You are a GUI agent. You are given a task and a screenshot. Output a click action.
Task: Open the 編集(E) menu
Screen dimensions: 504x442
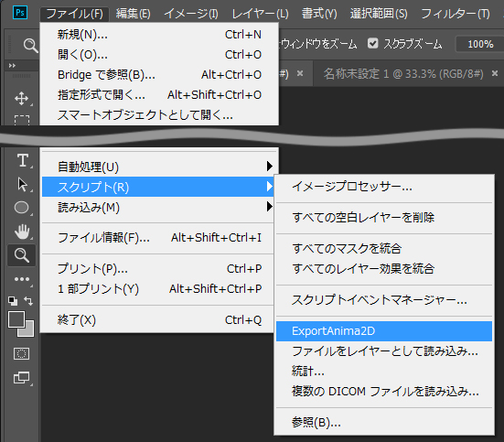(133, 14)
